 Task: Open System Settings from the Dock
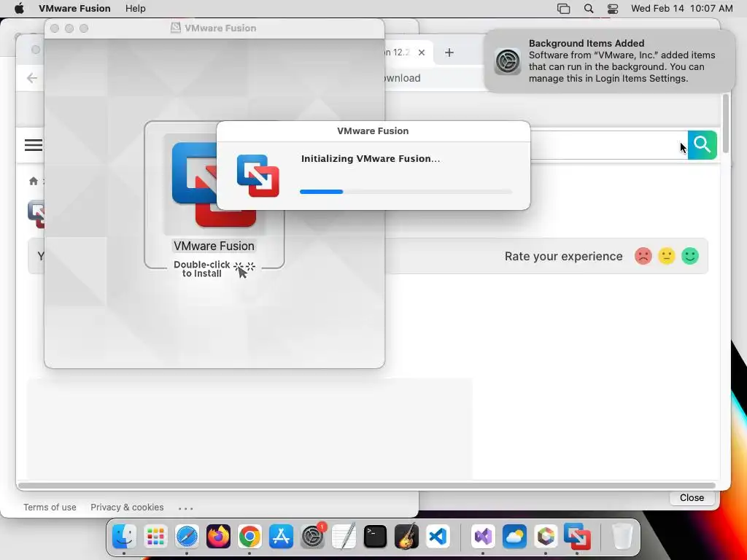312,537
